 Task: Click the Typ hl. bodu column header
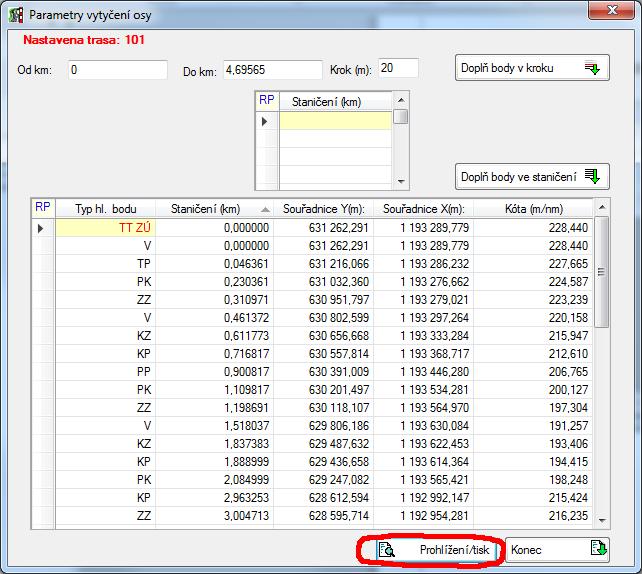pyautogui.click(x=106, y=209)
